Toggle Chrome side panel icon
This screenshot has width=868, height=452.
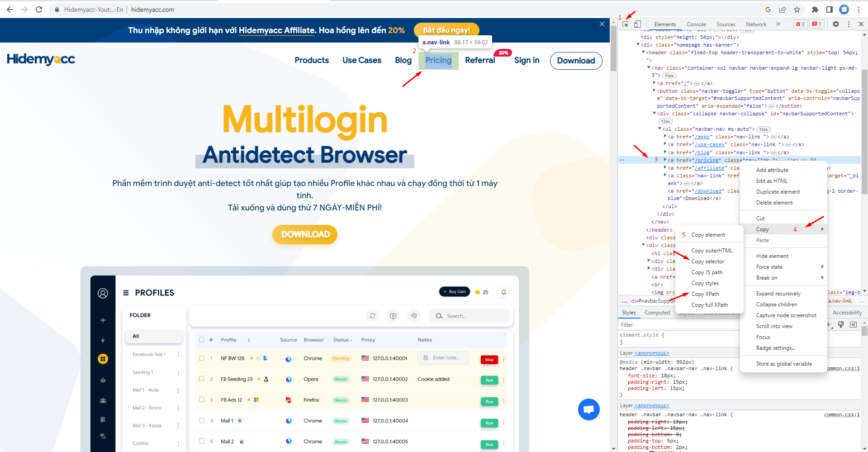coord(830,10)
